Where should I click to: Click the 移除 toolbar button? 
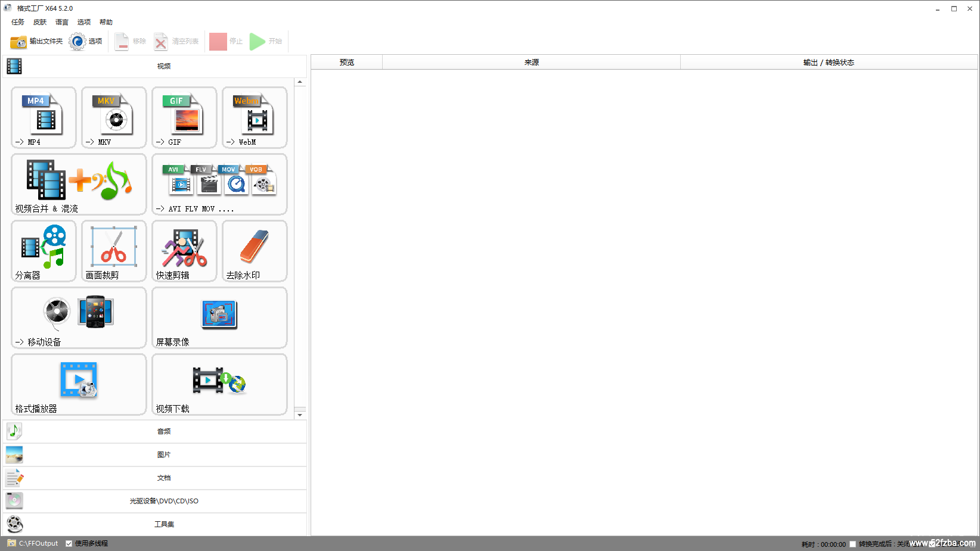pos(131,41)
